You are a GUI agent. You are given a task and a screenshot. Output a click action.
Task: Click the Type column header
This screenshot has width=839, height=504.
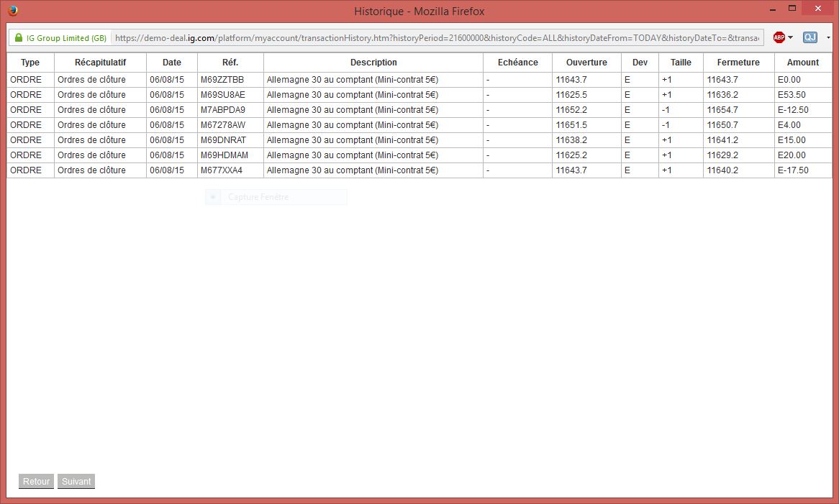30,63
